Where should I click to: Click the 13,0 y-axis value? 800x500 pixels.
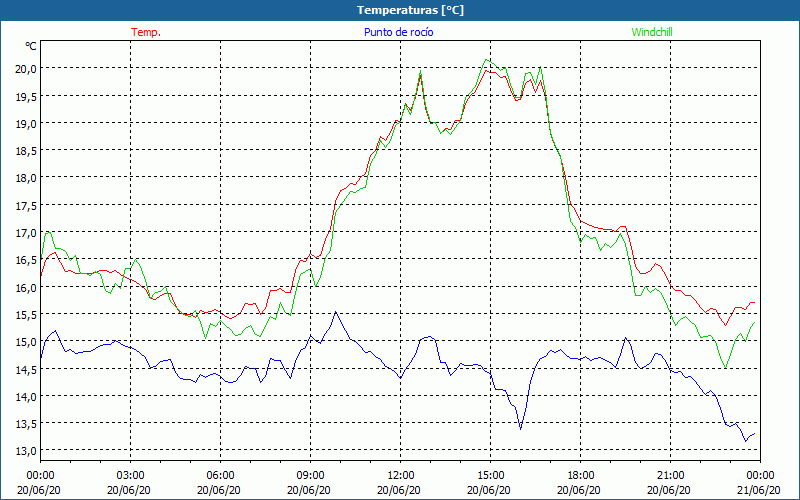[x=26, y=451]
